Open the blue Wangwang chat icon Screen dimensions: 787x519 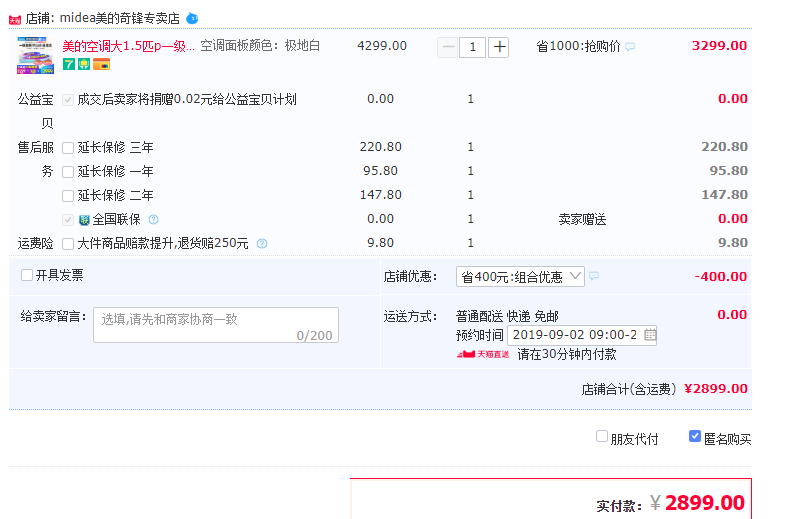(192, 19)
